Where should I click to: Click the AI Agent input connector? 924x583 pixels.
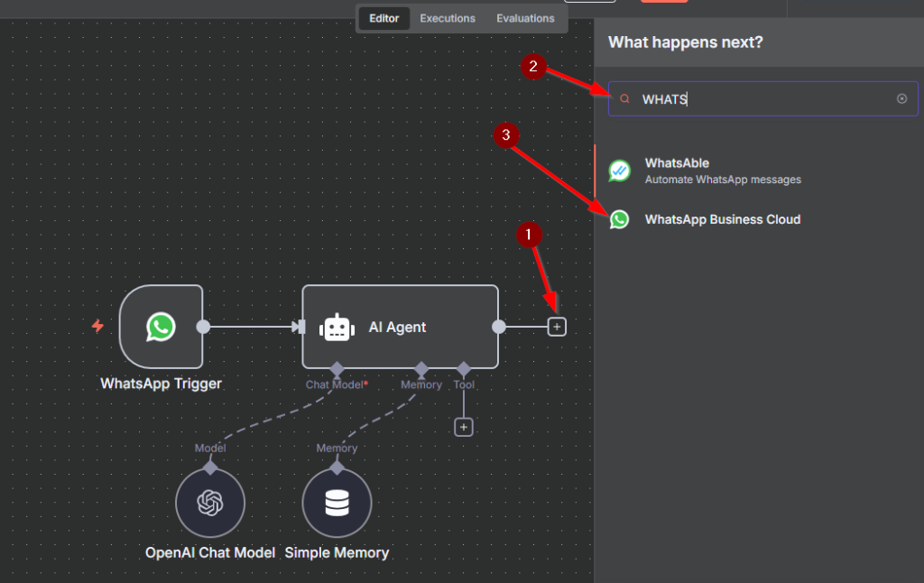point(300,327)
